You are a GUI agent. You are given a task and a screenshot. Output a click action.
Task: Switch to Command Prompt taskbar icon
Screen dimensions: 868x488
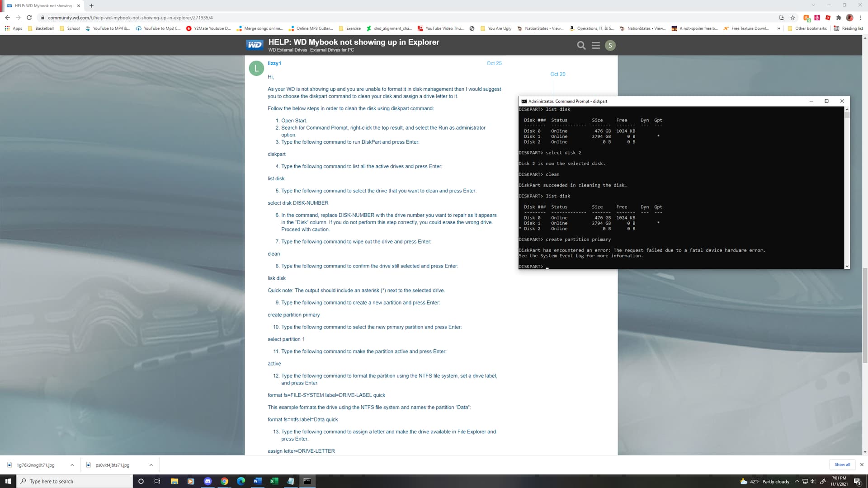pyautogui.click(x=307, y=481)
